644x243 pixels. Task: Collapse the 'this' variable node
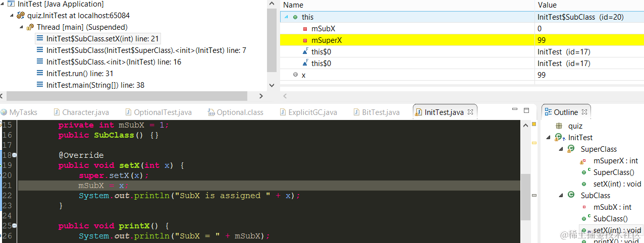[287, 17]
